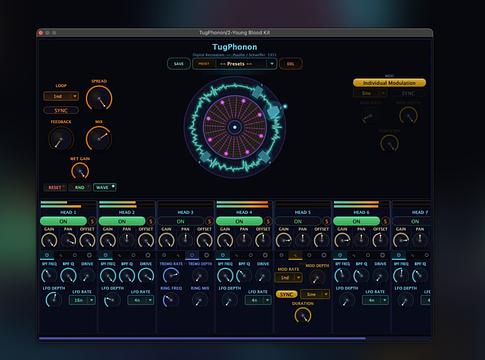Select Head 3's active tremolo/ring tab

[192, 255]
